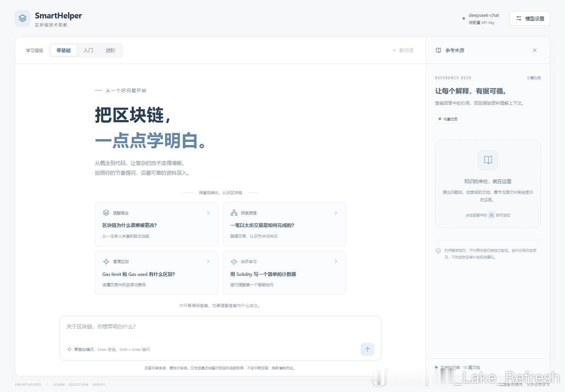
Task: Select the 零基础 level tab
Action: (64, 50)
